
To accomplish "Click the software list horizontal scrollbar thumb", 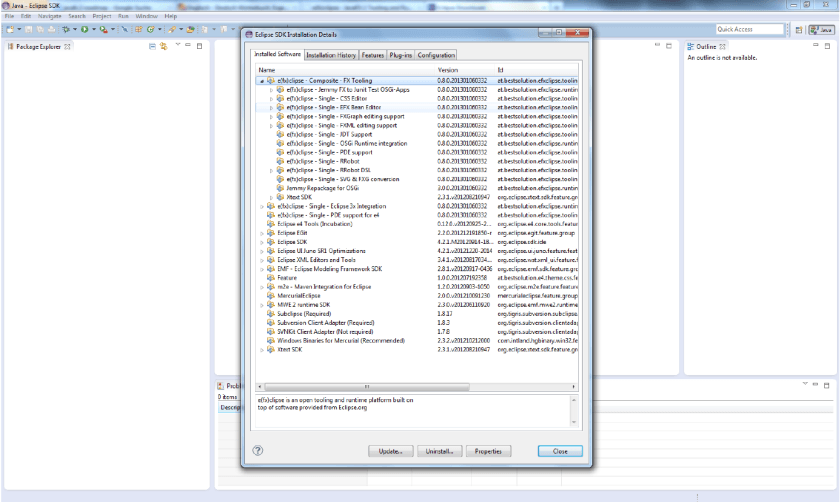I will point(366,386).
